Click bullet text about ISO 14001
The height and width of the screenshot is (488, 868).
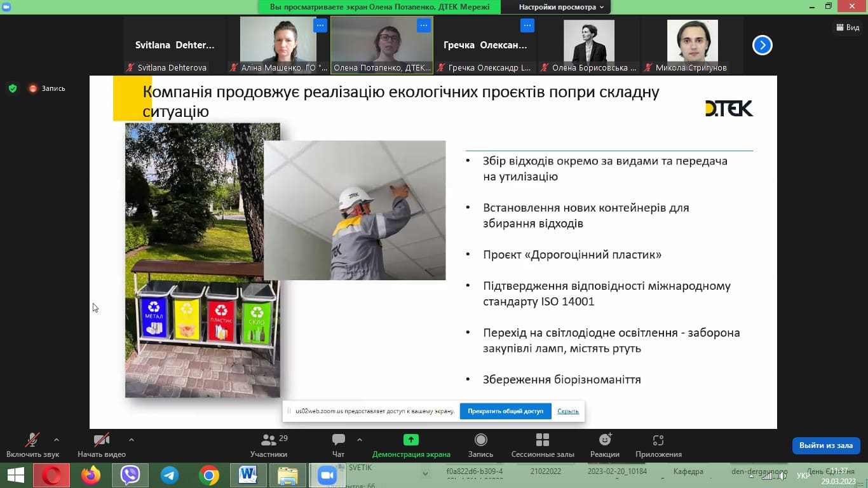607,294
